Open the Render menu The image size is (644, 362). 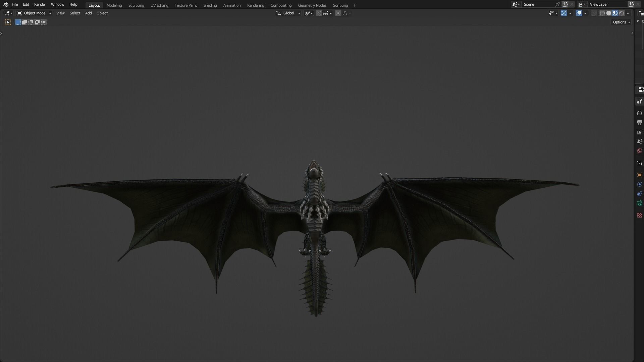40,4
